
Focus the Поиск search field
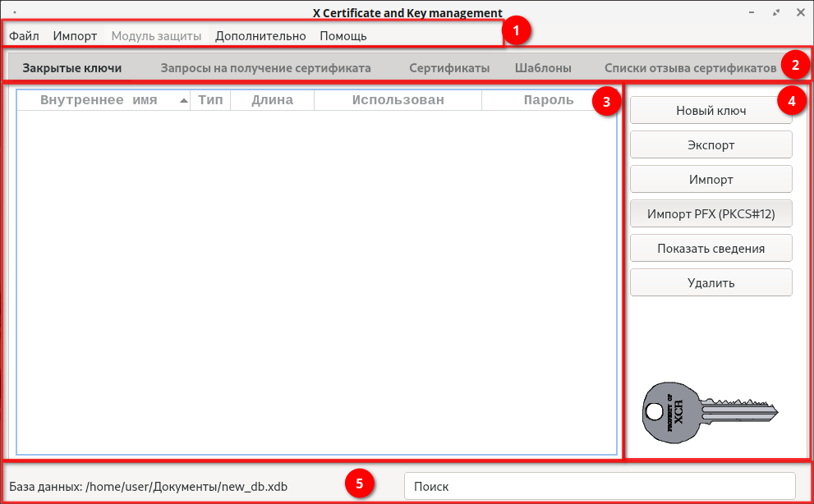point(600,486)
